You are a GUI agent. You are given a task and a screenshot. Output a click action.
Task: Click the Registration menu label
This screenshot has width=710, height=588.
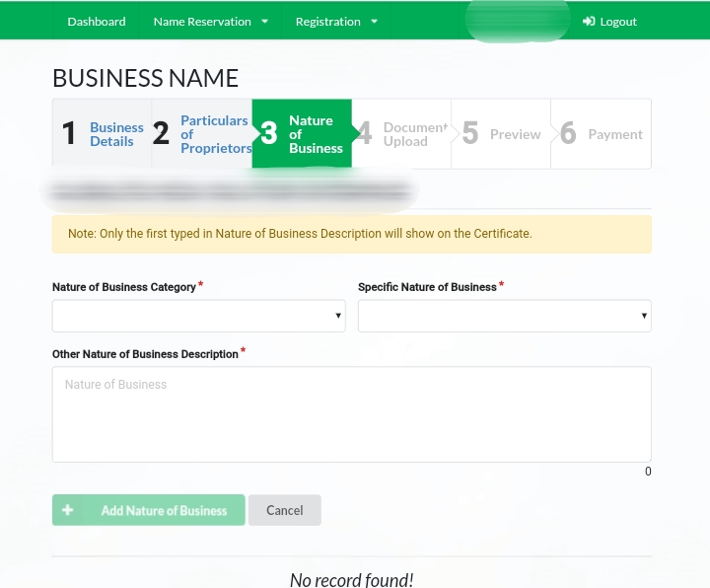[x=327, y=22]
